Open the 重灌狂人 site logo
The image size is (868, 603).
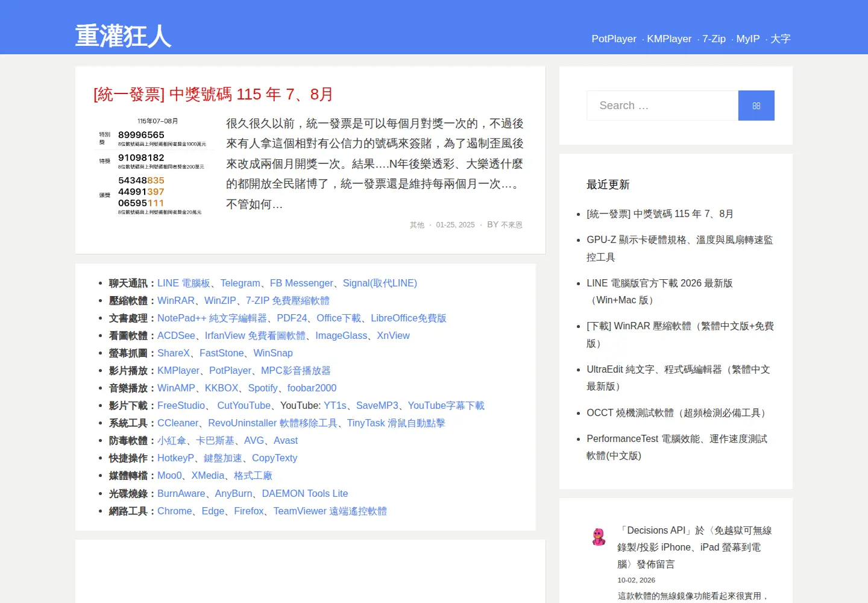[123, 36]
